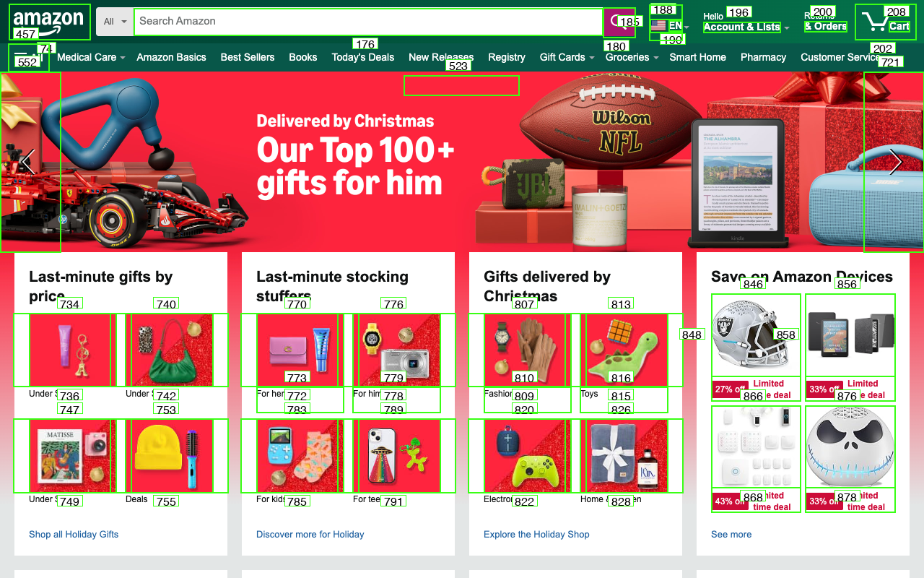The height and width of the screenshot is (578, 924).
Task: Open Today's Deals in navigation bar
Action: click(363, 57)
